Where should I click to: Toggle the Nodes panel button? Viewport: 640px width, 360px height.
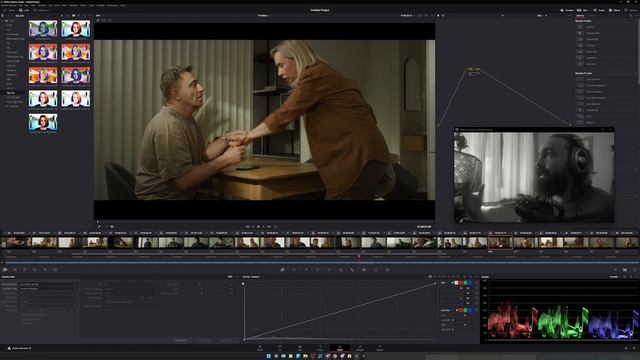[x=598, y=10]
